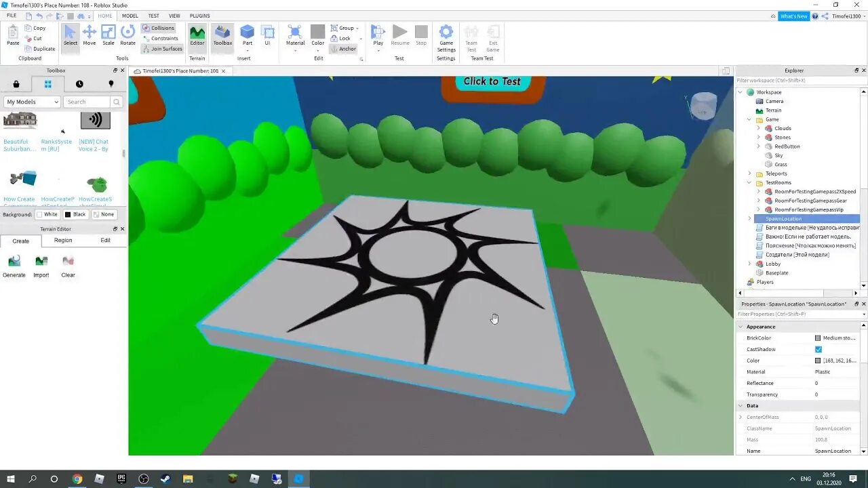Collapse the Appearance properties section
Screen dimensions: 868x488
pos(741,327)
